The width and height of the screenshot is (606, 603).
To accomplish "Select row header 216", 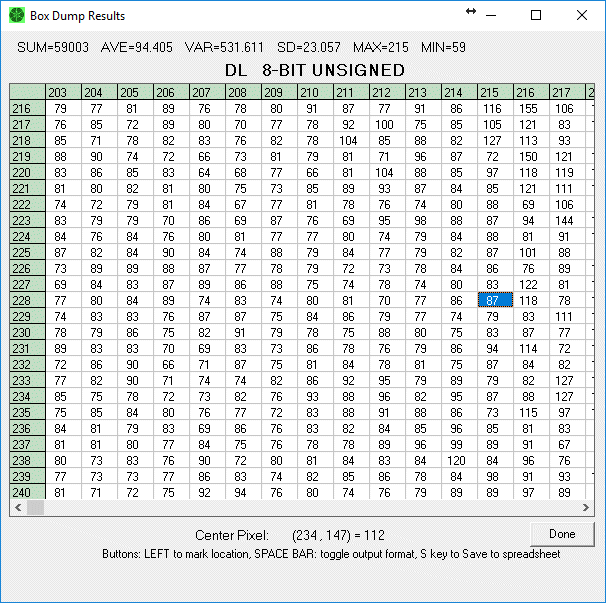I will coord(22,108).
